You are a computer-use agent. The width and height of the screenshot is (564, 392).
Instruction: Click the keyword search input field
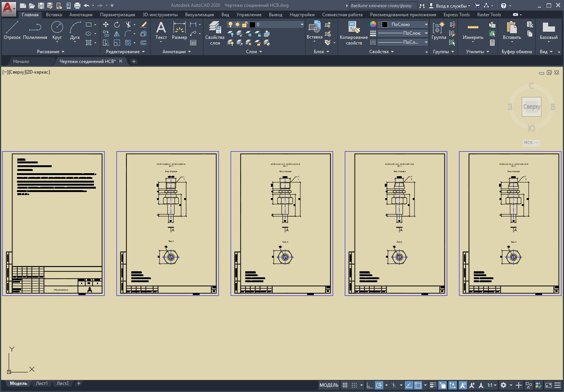click(383, 6)
